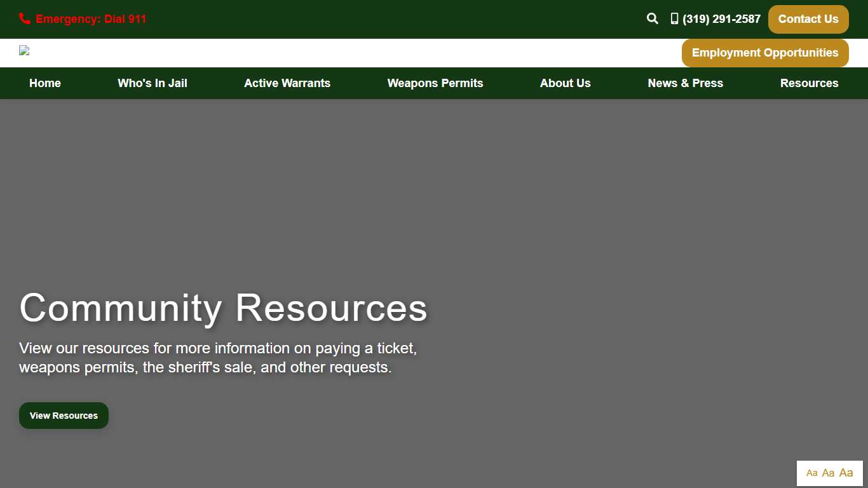The image size is (868, 488).
Task: Choose the largest Aa font size
Action: point(846,473)
